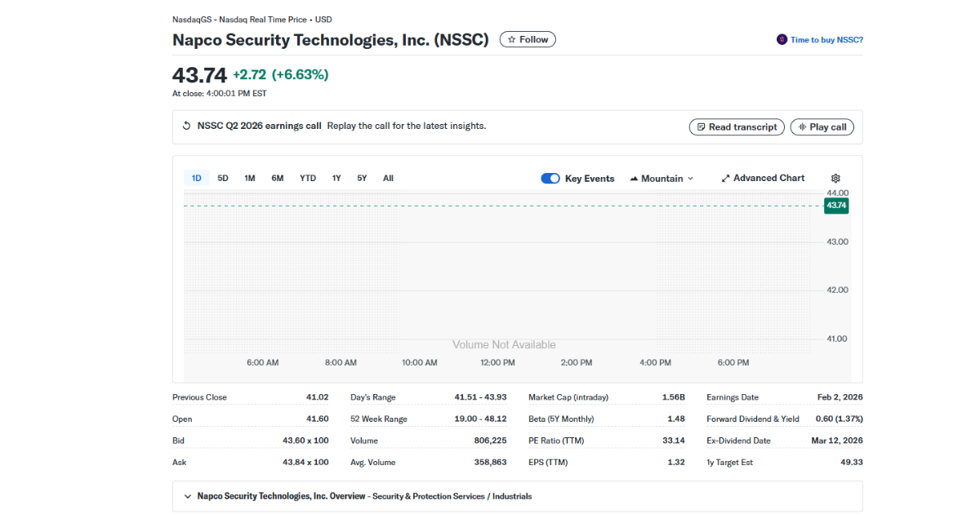Open the Mountain chart style dropdown

[661, 178]
